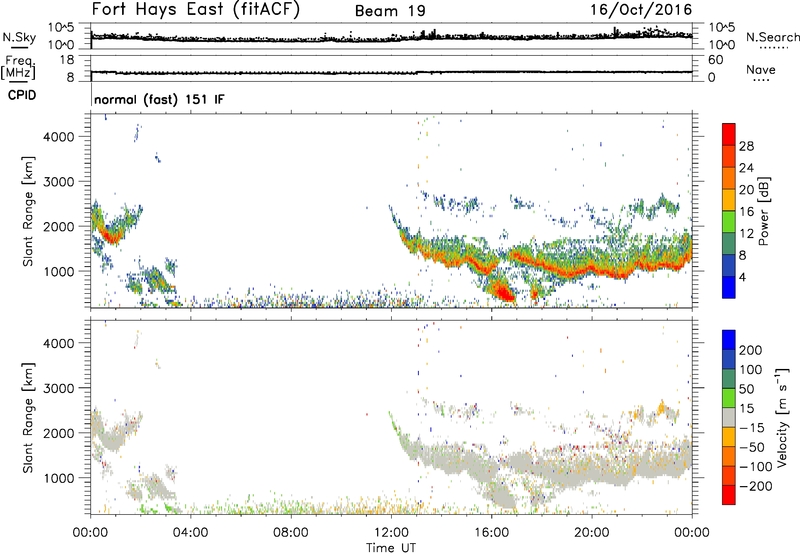Click the "Nave" legend label

pos(761,69)
